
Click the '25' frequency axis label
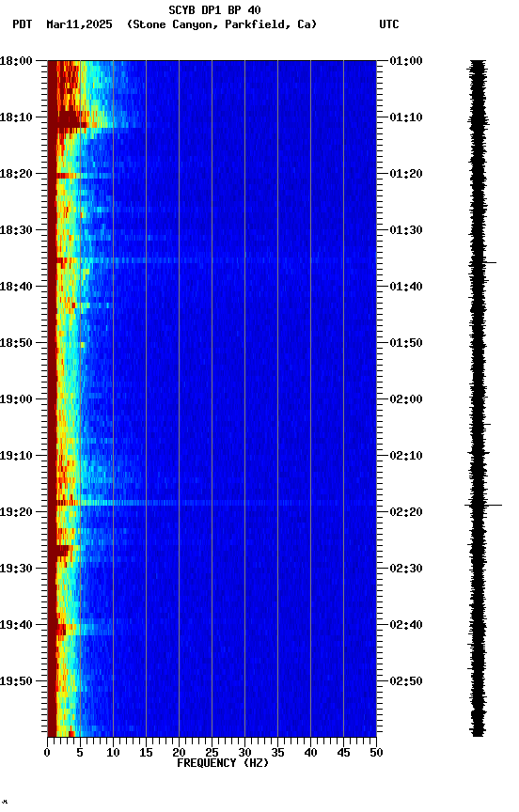pos(212,753)
